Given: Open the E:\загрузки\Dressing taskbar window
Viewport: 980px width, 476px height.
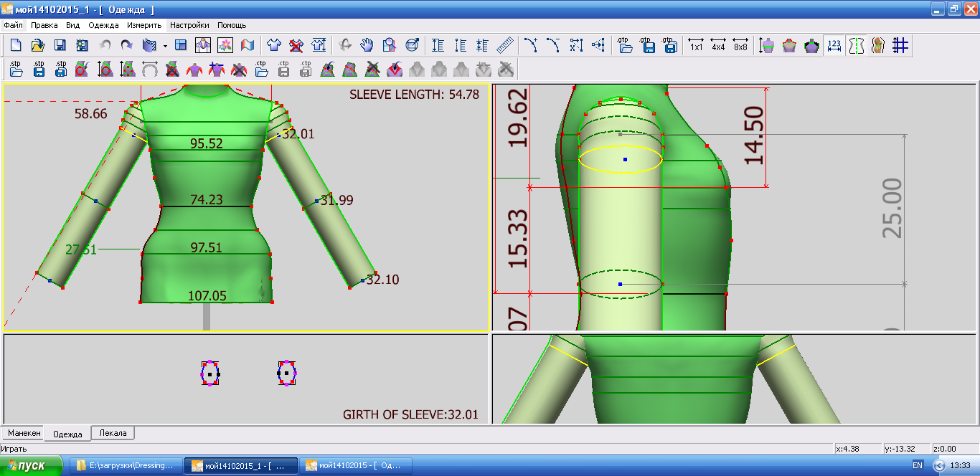Looking at the screenshot, I should 126,465.
